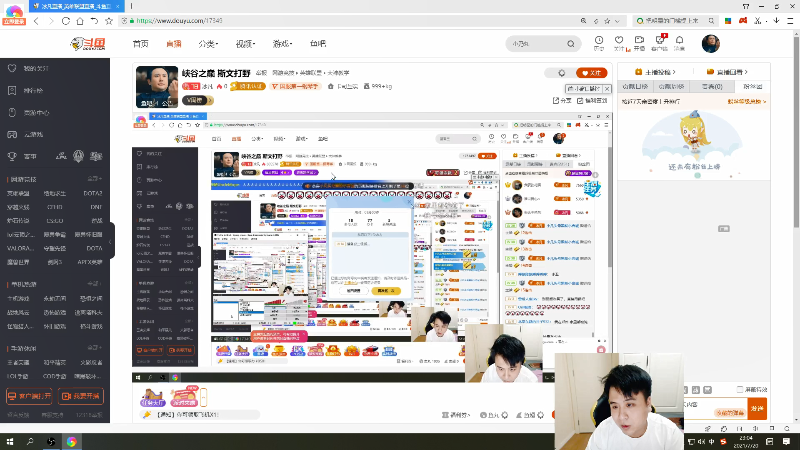Click the orange 关注 follow button

591,73
